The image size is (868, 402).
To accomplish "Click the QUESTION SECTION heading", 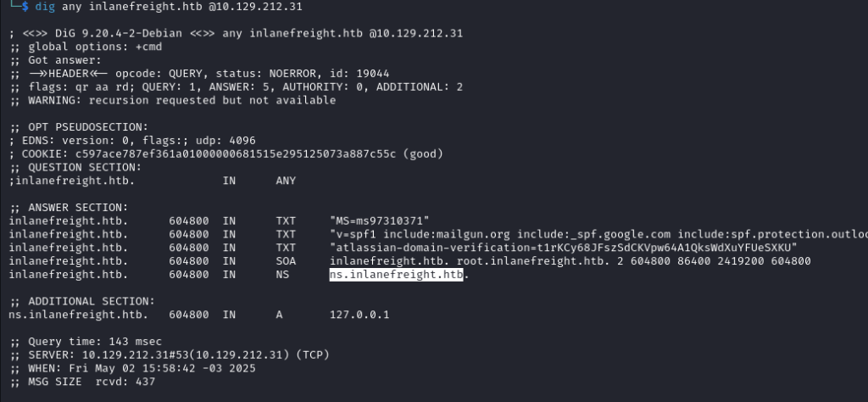I will [x=75, y=167].
